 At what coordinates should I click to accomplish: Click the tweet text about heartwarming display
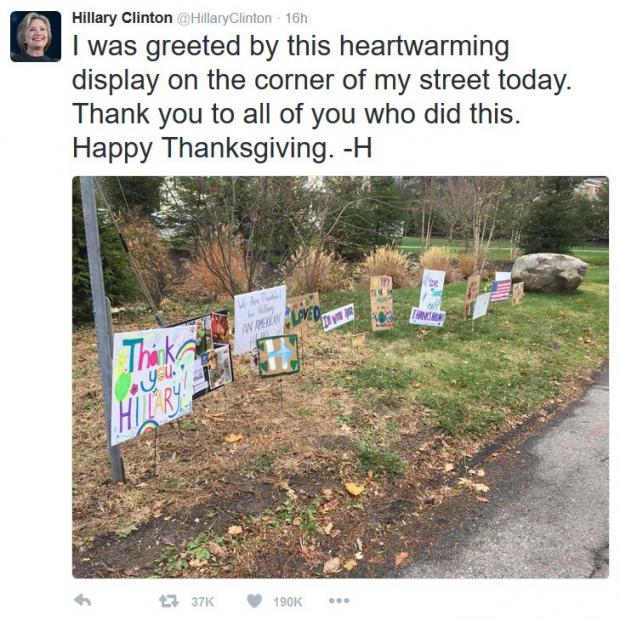pos(322,97)
